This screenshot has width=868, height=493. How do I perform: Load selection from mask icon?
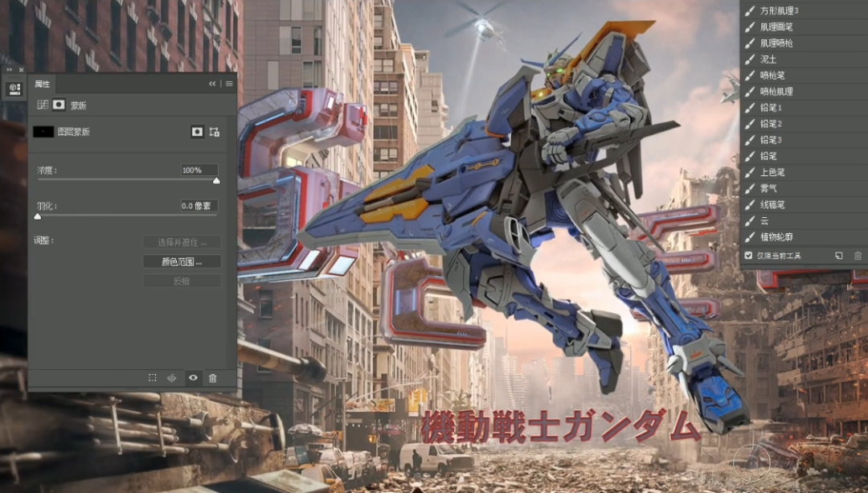coord(152,378)
